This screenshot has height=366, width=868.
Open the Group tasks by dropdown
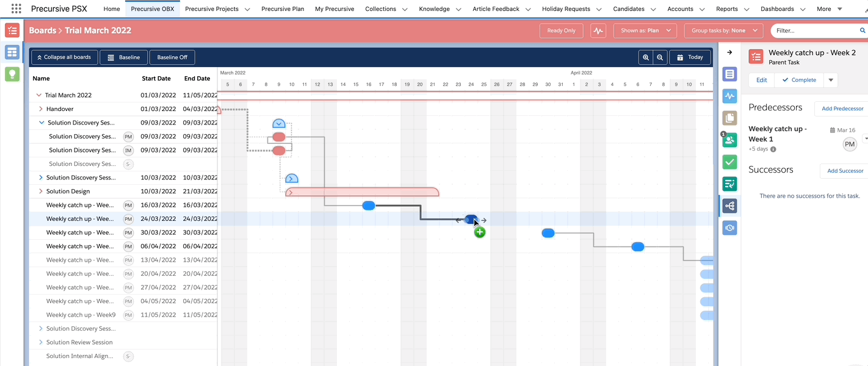(x=723, y=30)
